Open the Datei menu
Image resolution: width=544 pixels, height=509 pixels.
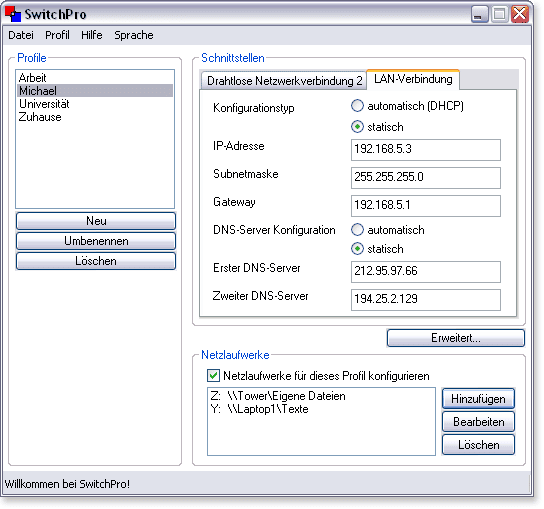tap(21, 35)
